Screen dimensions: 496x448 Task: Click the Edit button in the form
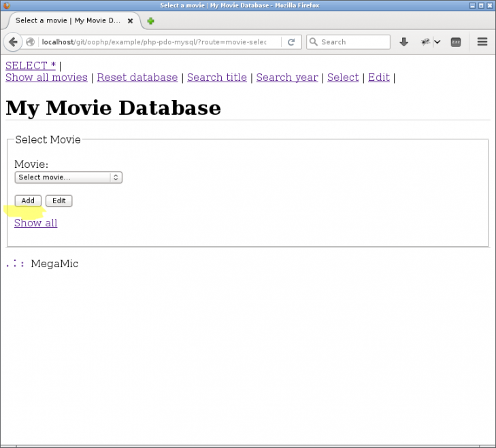(59, 201)
